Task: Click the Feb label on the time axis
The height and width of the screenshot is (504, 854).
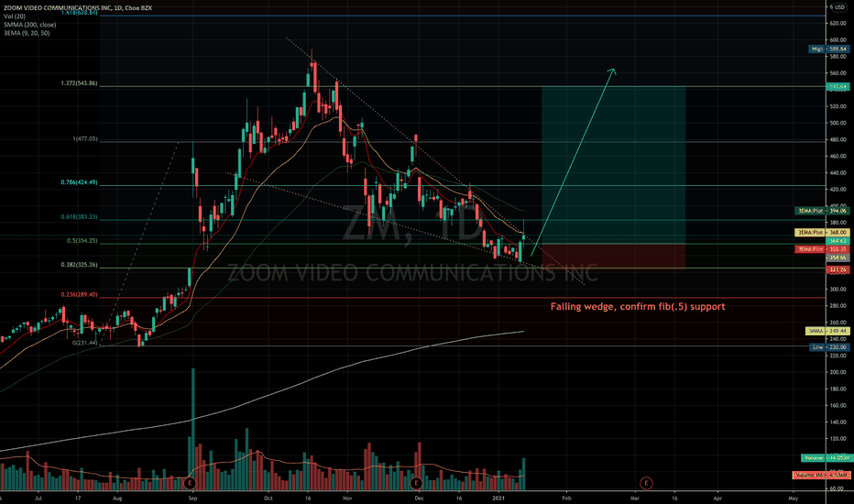Action: [567, 498]
